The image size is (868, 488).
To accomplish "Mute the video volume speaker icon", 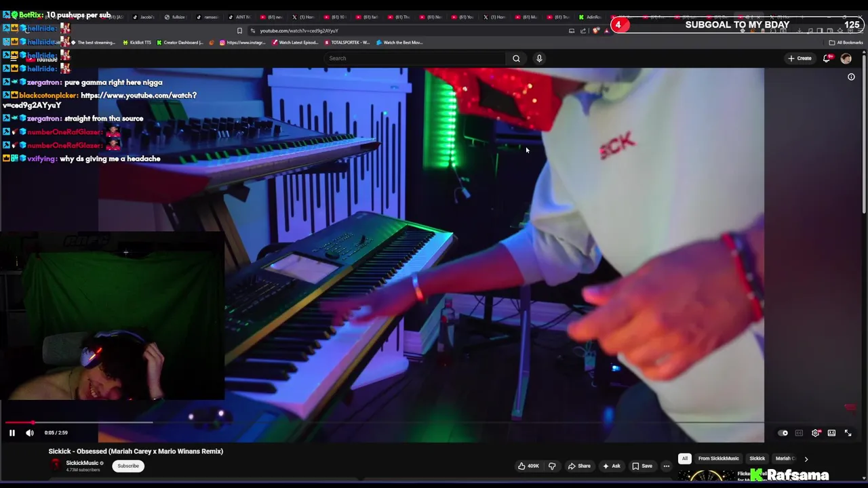I will click(30, 432).
